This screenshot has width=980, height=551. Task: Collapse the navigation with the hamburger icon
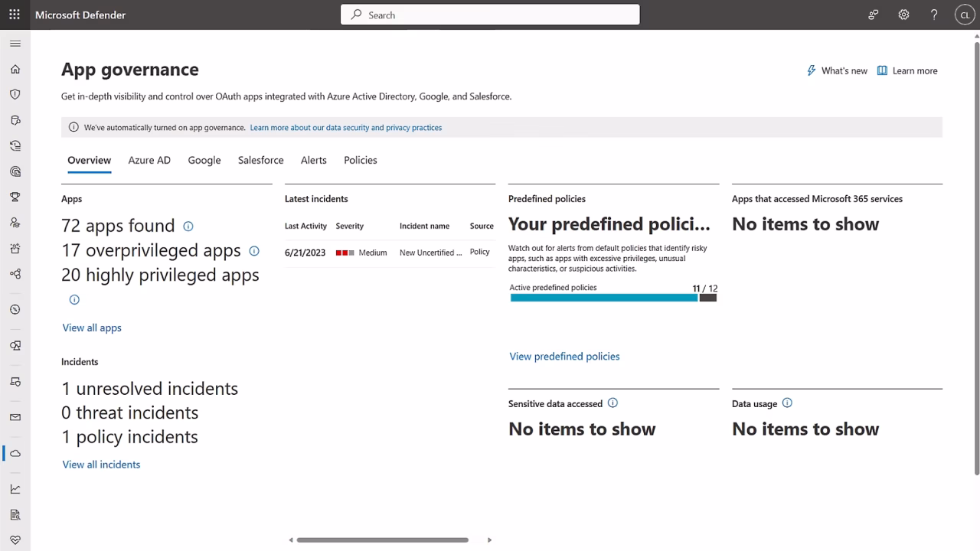[x=15, y=44]
